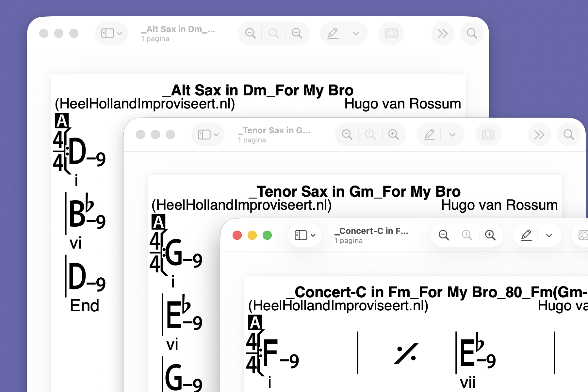Click the form-fill icon in Tenor Sax window

click(x=488, y=135)
